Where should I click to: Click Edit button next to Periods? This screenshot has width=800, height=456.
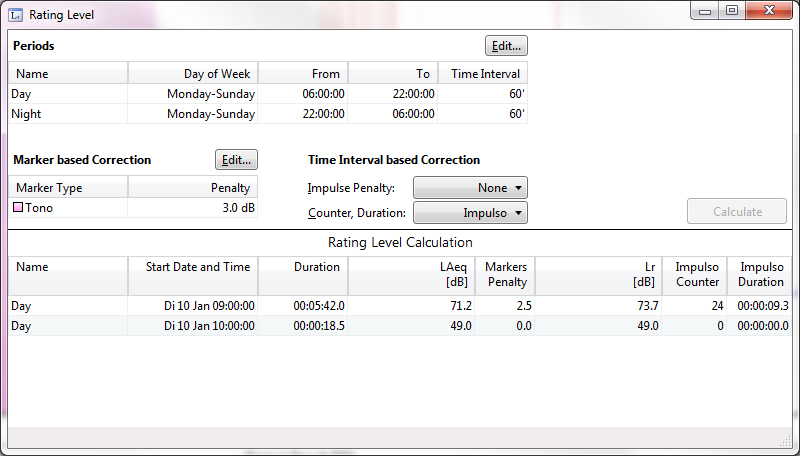(x=506, y=46)
